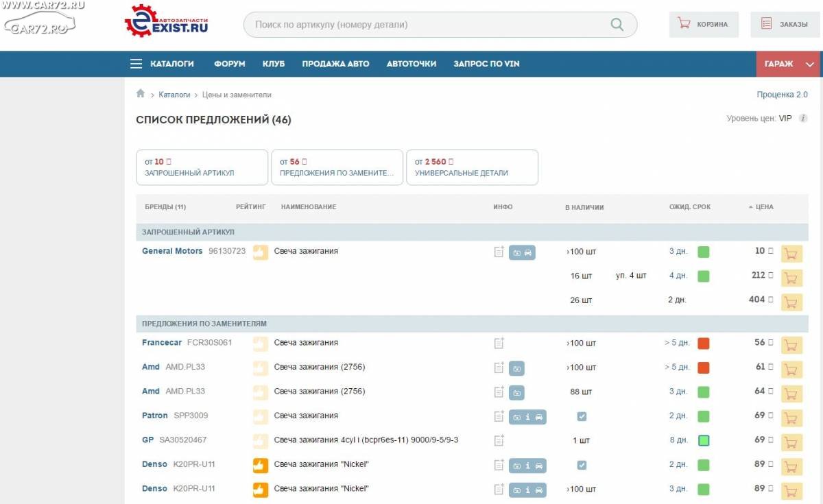
Task: Select the Предложения по замените... tab
Action: coord(337,167)
